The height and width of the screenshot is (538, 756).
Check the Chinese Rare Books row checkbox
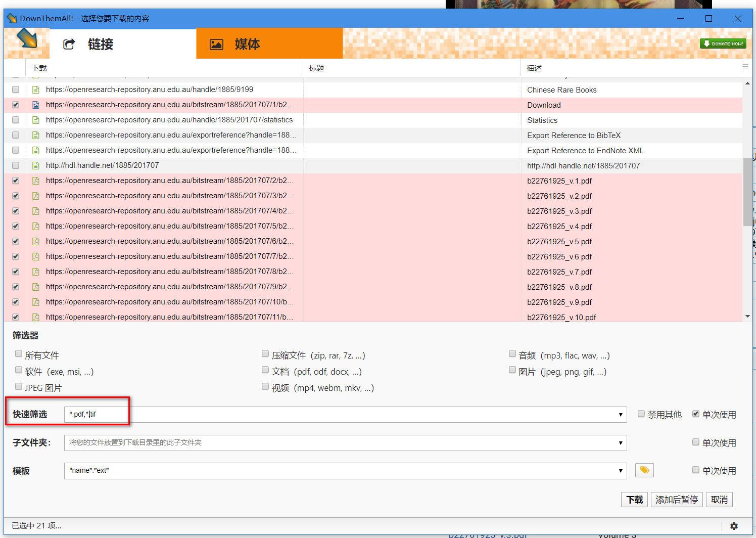[16, 89]
